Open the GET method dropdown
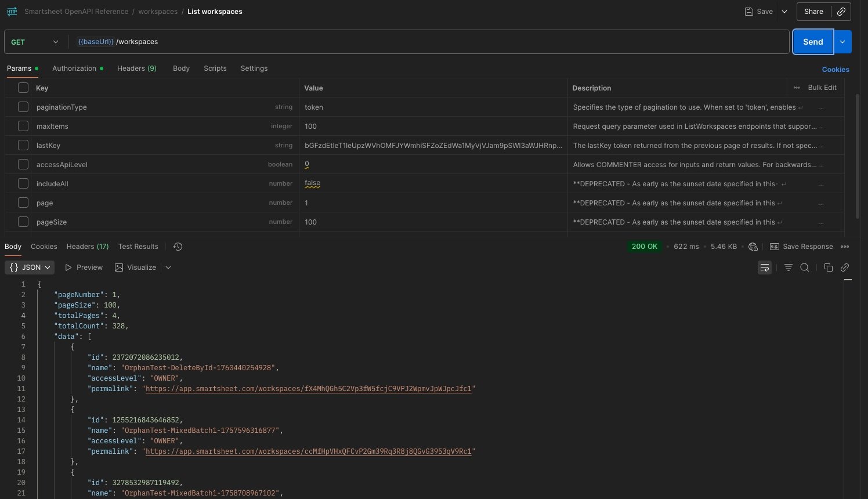868x499 pixels. (35, 42)
